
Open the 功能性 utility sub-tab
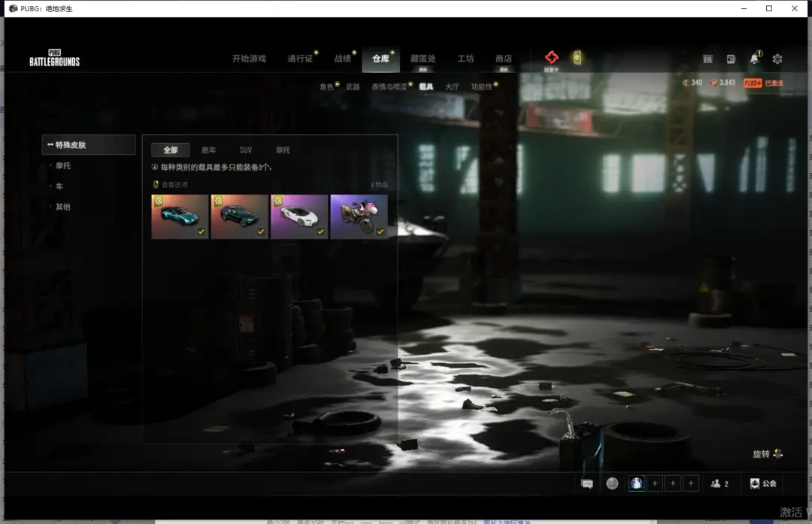pos(482,86)
